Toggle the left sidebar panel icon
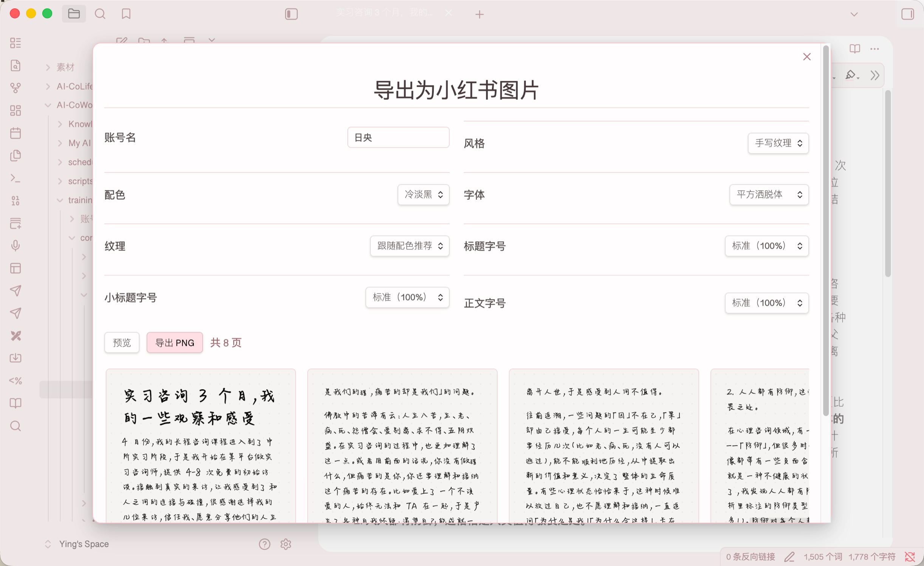This screenshot has height=566, width=924. point(291,14)
